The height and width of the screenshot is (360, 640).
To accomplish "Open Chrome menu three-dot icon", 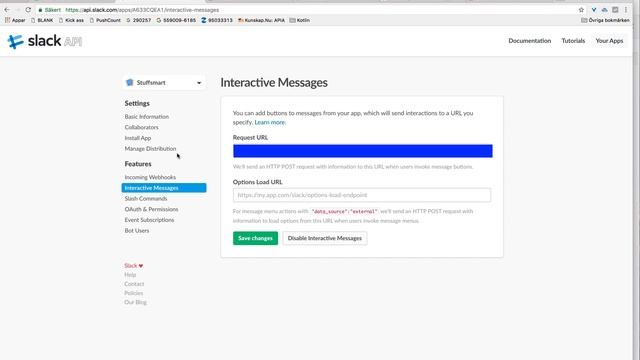I will click(626, 10).
